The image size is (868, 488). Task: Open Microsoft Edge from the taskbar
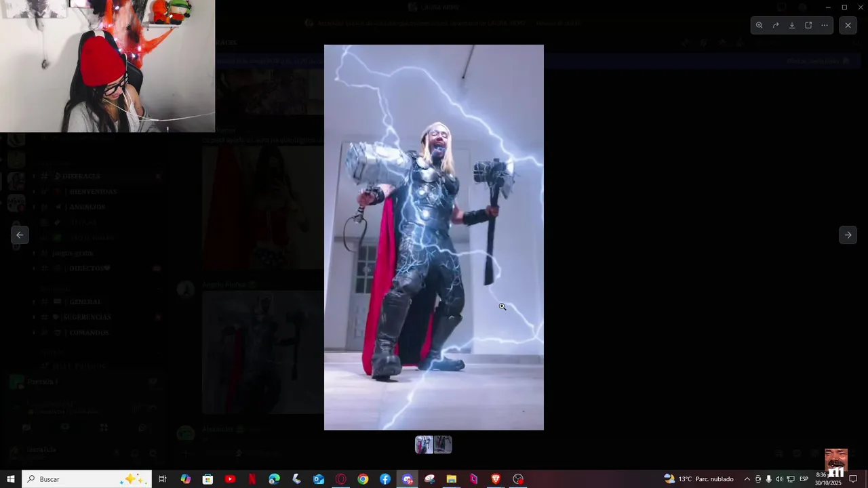(x=274, y=479)
